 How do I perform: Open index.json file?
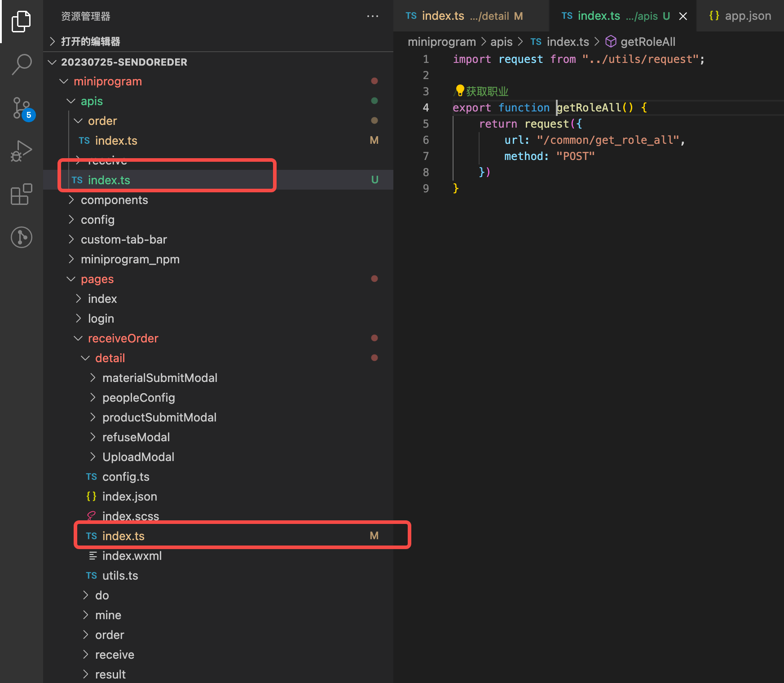click(218, 497)
